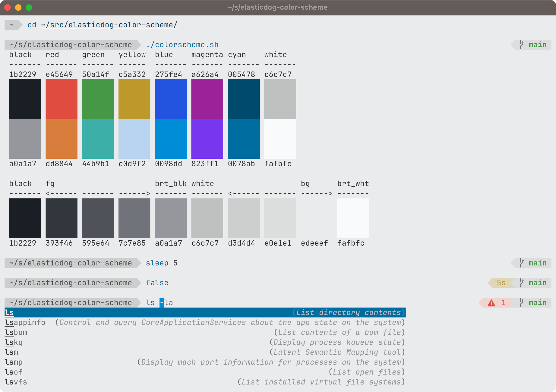Image resolution: width=556 pixels, height=392 pixels.
Task: Click the window title ~/s/elasticdog-color-scheme
Action: [x=277, y=7]
